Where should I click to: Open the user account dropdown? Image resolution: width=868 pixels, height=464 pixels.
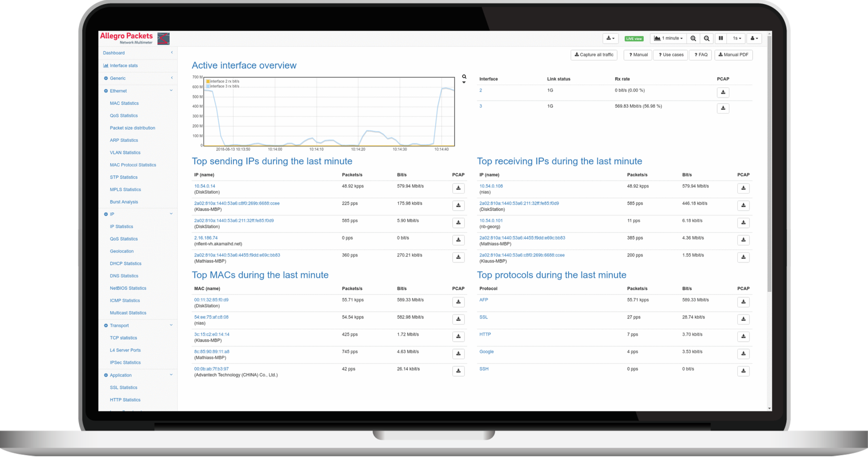pos(754,39)
